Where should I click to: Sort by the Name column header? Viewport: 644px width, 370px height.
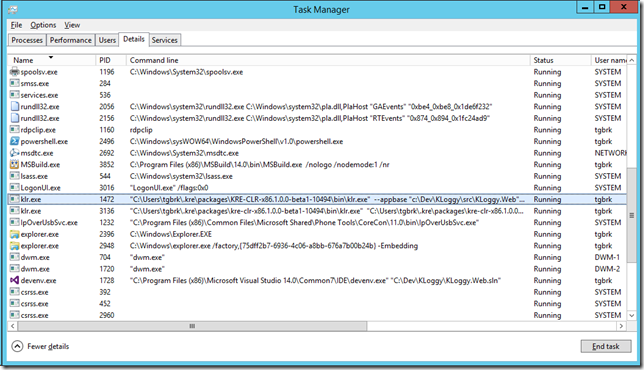51,60
